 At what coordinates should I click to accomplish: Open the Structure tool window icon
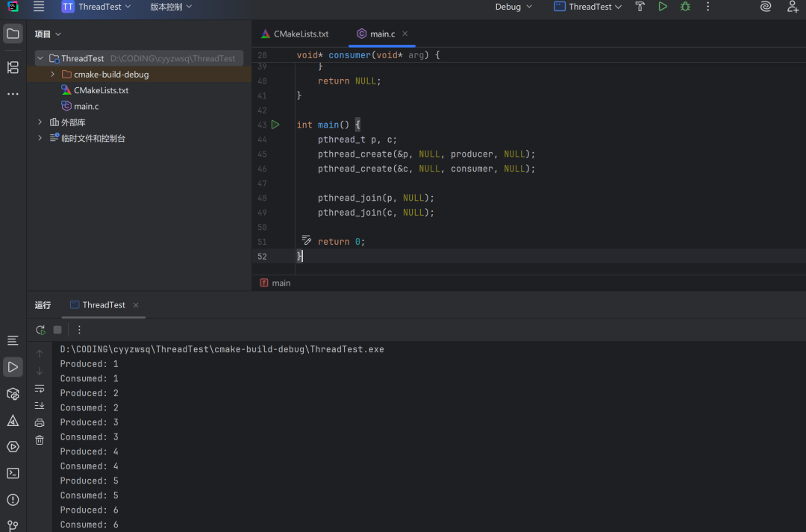pyautogui.click(x=13, y=67)
